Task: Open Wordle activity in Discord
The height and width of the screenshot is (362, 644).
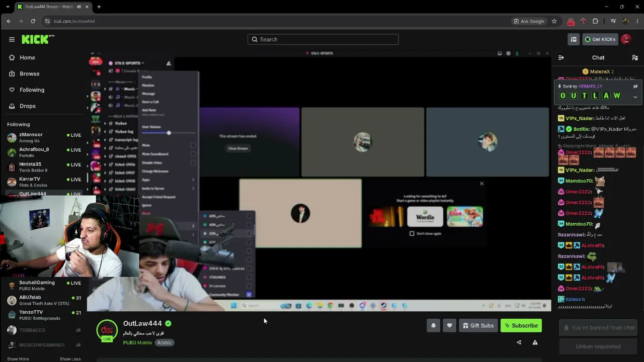Action: [425, 217]
